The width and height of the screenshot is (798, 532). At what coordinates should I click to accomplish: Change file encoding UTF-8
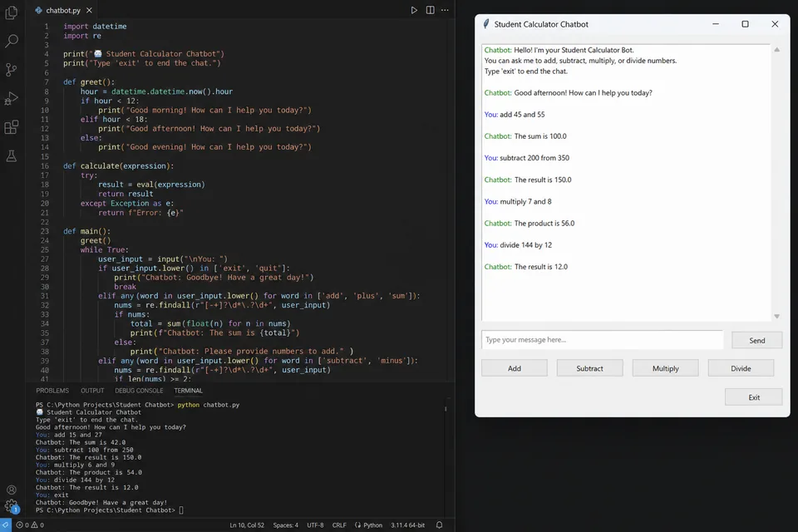(315, 525)
